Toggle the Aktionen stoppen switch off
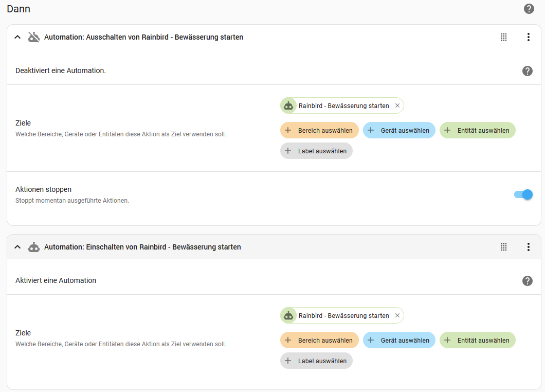Viewport: 545px width, 392px height. click(x=523, y=194)
